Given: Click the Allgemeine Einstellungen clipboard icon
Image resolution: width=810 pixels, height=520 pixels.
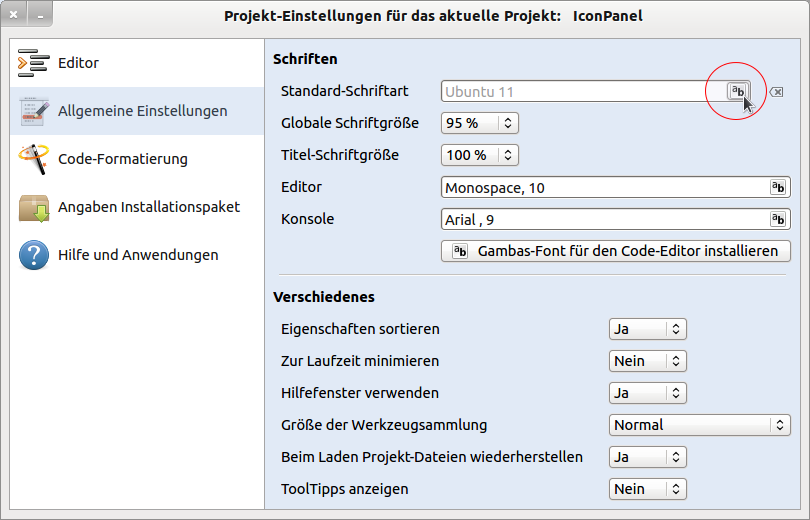Looking at the screenshot, I should [33, 111].
